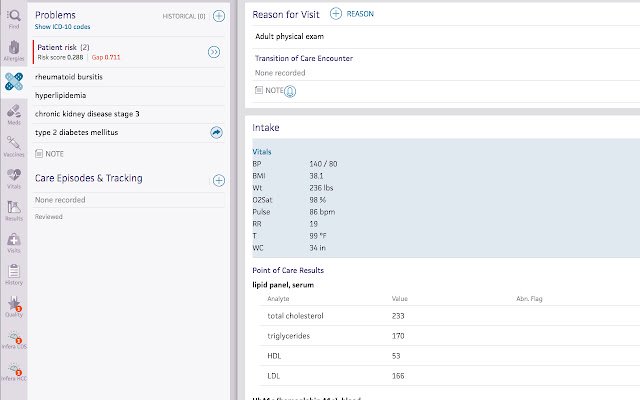The width and height of the screenshot is (640, 400).
Task: Add a Care Episodes & Tracking entry
Action: [219, 180]
